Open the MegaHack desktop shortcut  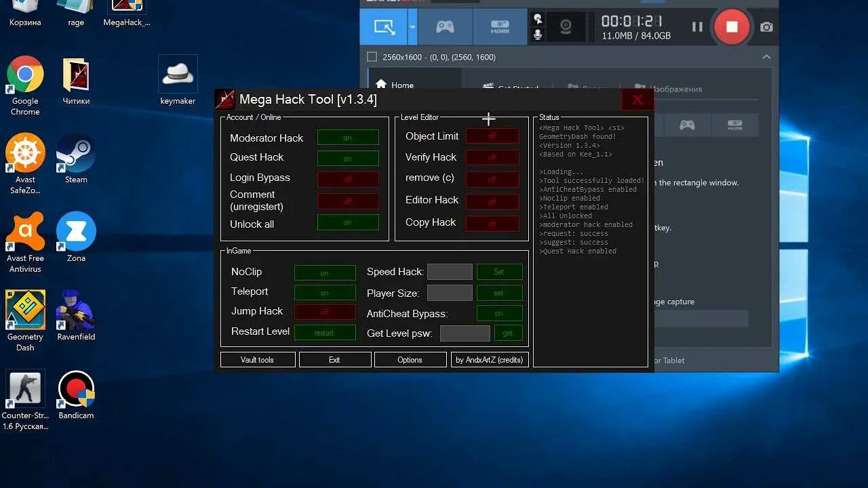click(127, 14)
